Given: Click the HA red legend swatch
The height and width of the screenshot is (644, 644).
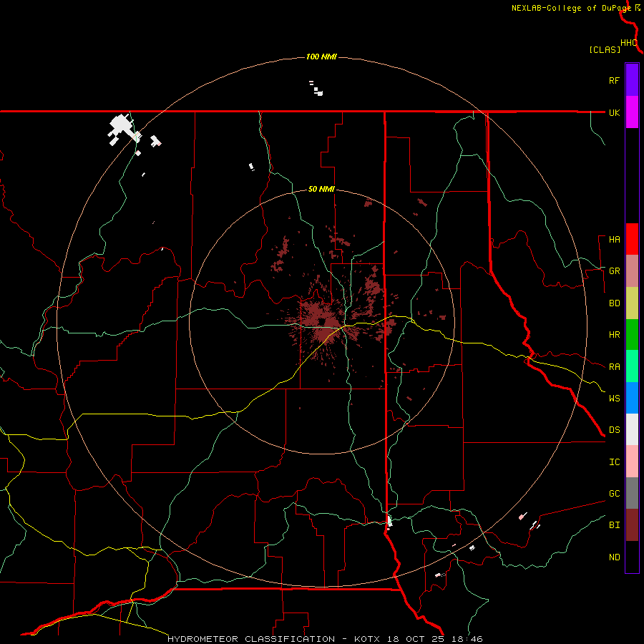Looking at the screenshot, I should click(x=632, y=239).
